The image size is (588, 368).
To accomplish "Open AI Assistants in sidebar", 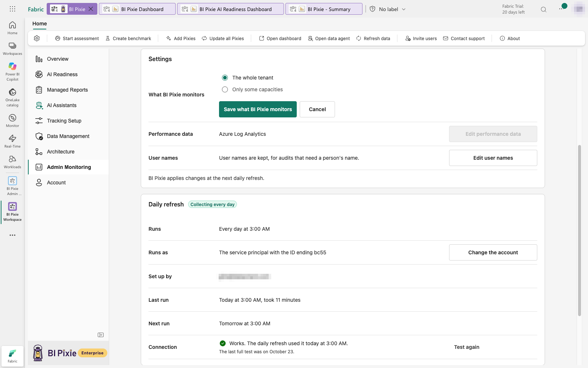I will 68,105.
